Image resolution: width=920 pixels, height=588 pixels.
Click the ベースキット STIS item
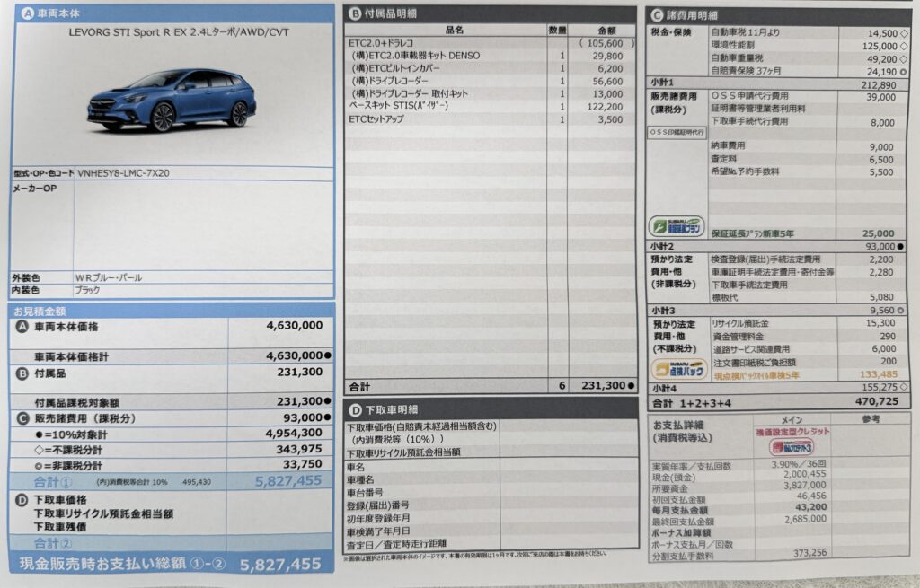398,106
